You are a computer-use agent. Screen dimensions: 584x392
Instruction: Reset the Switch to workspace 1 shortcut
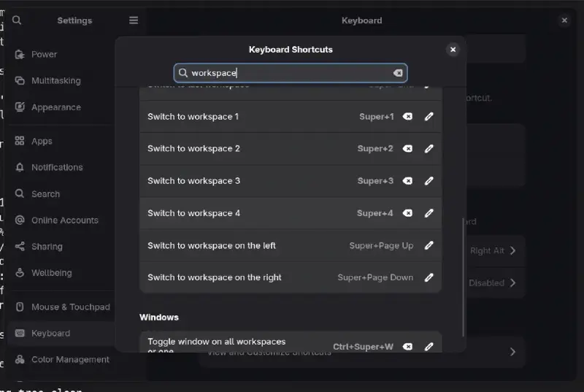tap(407, 117)
